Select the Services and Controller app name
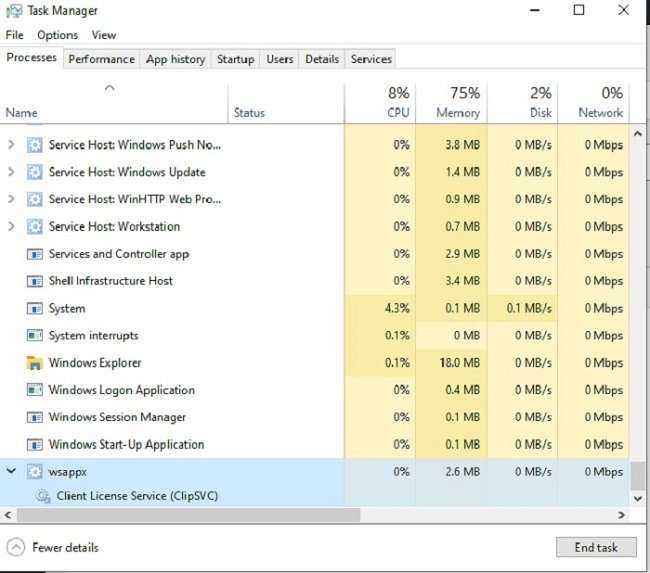The height and width of the screenshot is (573, 650). coord(119,254)
